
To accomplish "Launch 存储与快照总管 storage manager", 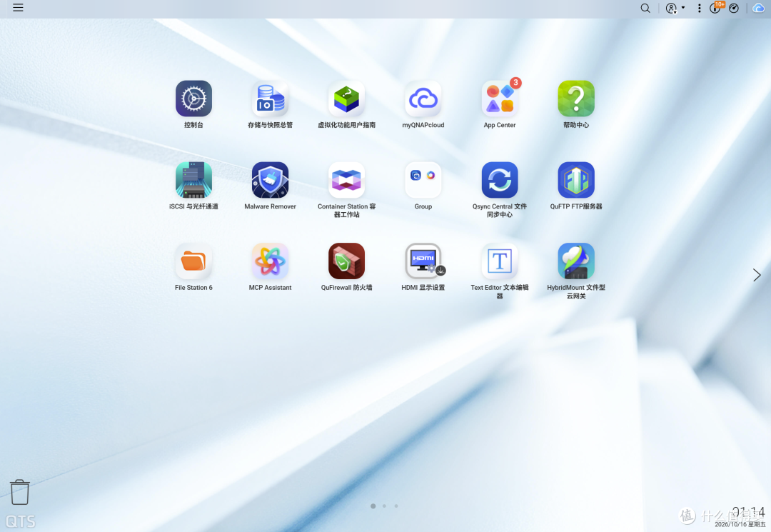I will [270, 99].
